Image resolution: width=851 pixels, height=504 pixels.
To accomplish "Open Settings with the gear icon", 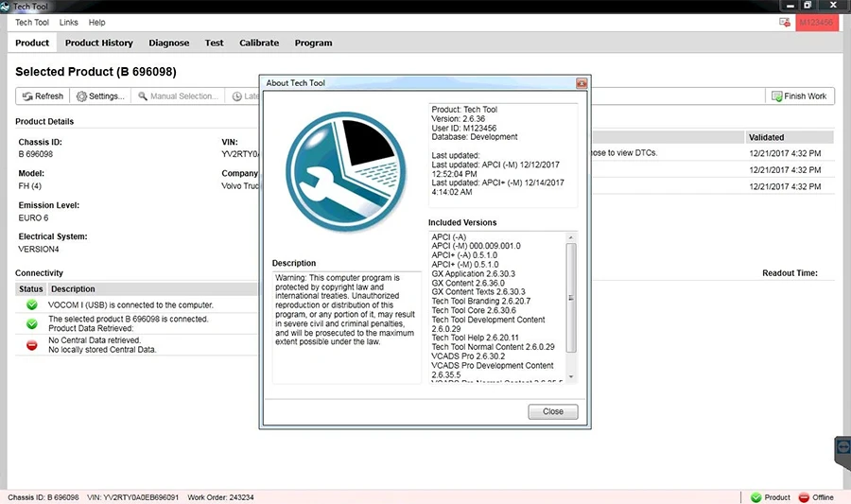I will point(81,96).
